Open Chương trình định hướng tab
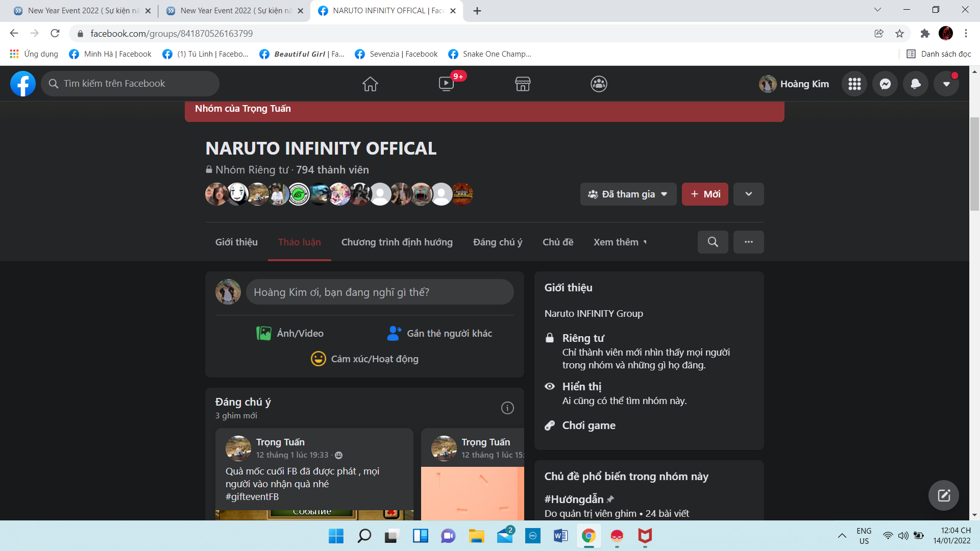The image size is (980, 551). pyautogui.click(x=397, y=242)
